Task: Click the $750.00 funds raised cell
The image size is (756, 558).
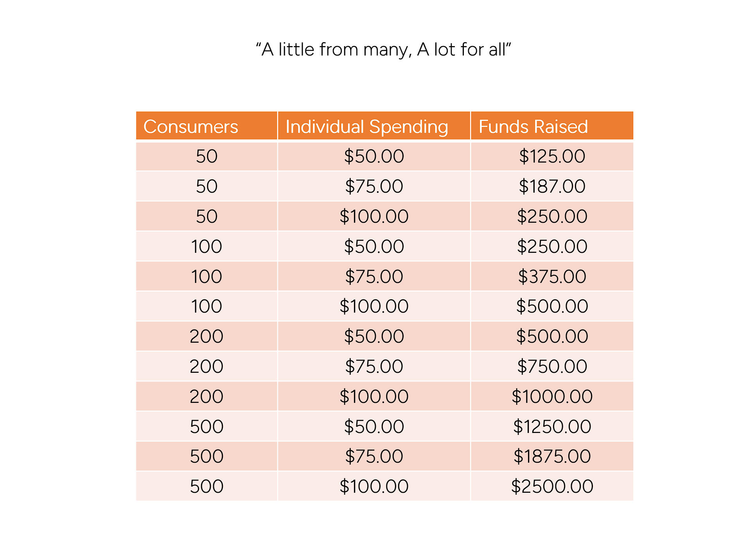Action: [552, 367]
